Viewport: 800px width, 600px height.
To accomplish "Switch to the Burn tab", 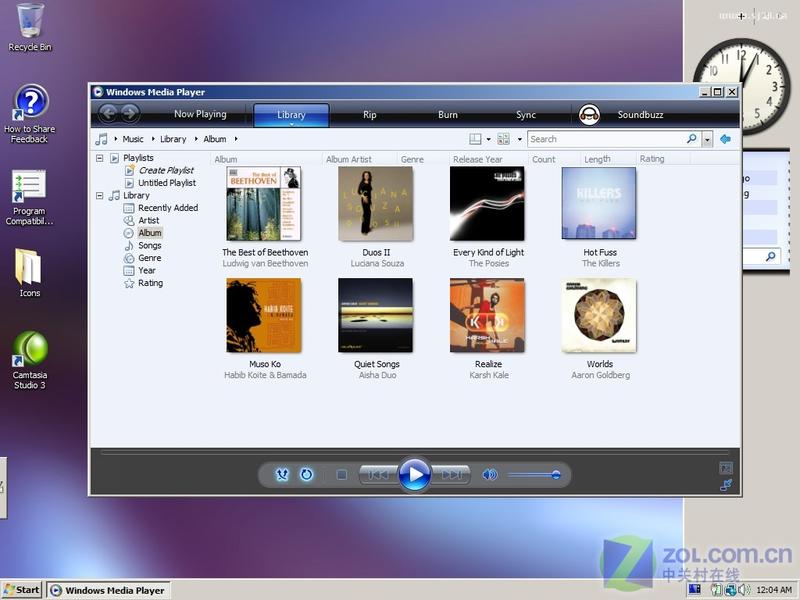I will pyautogui.click(x=447, y=115).
